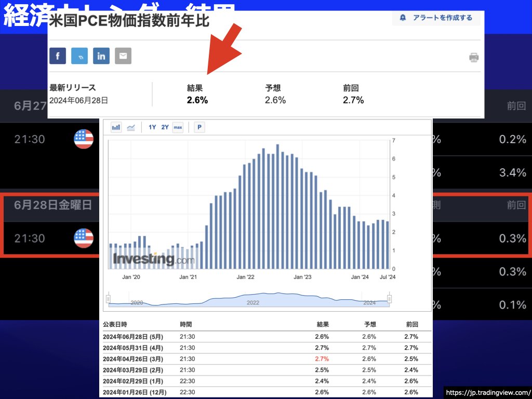
Task: Open the print icon for the page
Action: [473, 58]
